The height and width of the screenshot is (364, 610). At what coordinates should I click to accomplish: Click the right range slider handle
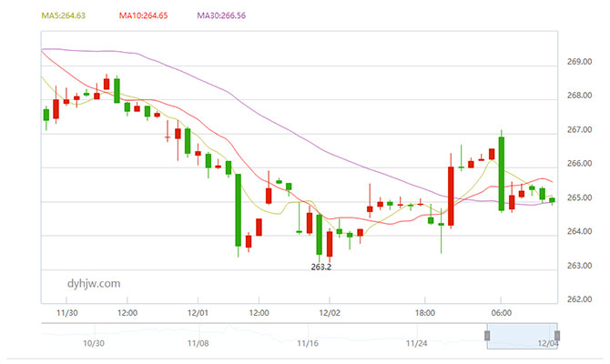557,336
